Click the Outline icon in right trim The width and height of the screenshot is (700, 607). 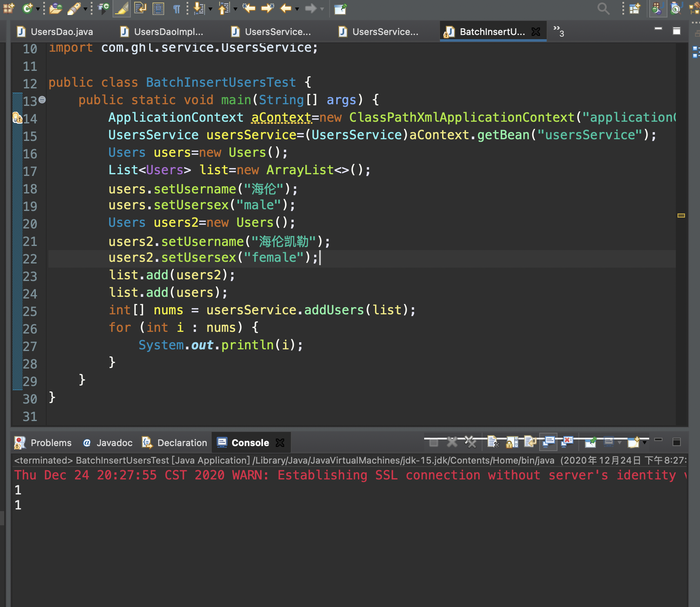[x=695, y=52]
